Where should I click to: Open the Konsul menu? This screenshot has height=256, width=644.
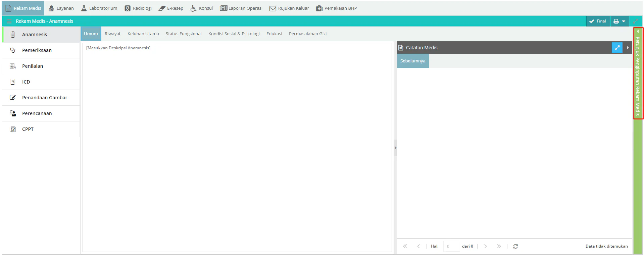tap(202, 8)
